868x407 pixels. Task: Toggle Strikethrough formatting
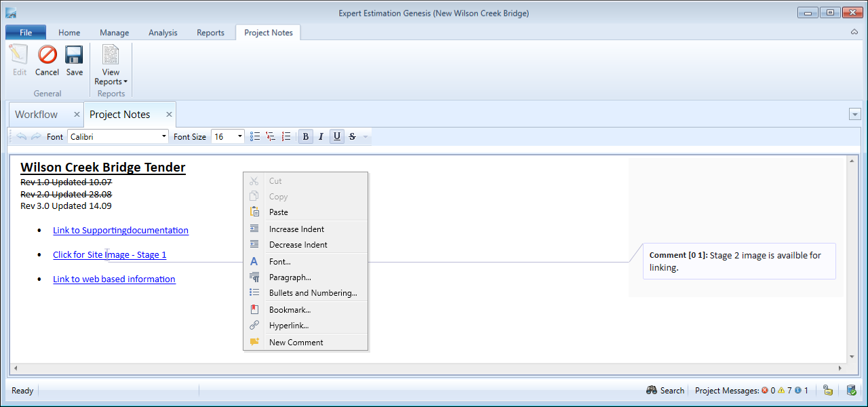(352, 137)
